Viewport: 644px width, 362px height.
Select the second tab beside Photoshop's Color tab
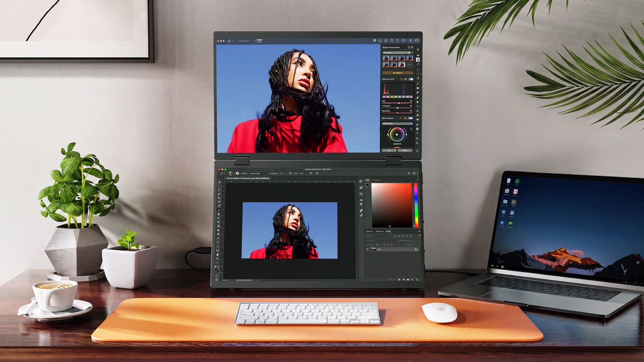coord(376,180)
